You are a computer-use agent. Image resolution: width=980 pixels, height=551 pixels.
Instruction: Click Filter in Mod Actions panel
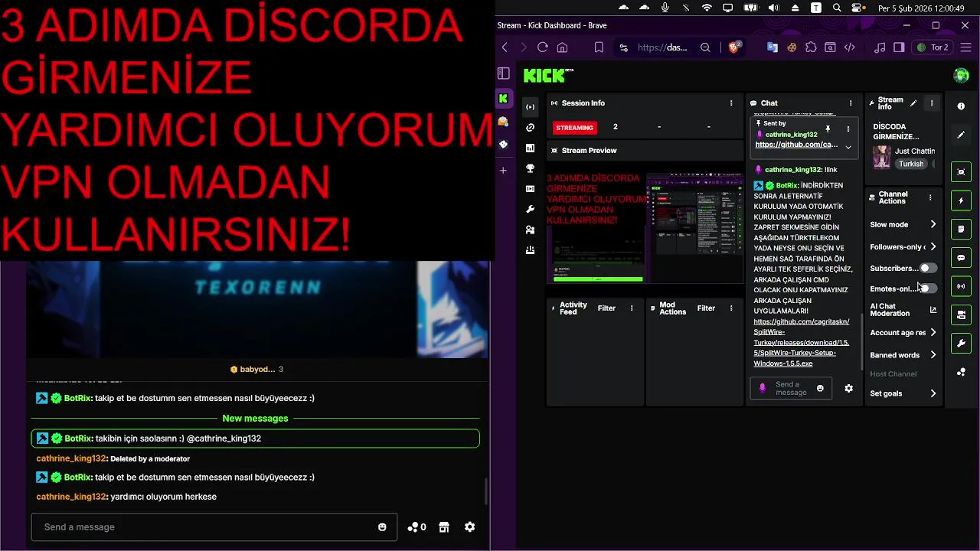(x=706, y=308)
